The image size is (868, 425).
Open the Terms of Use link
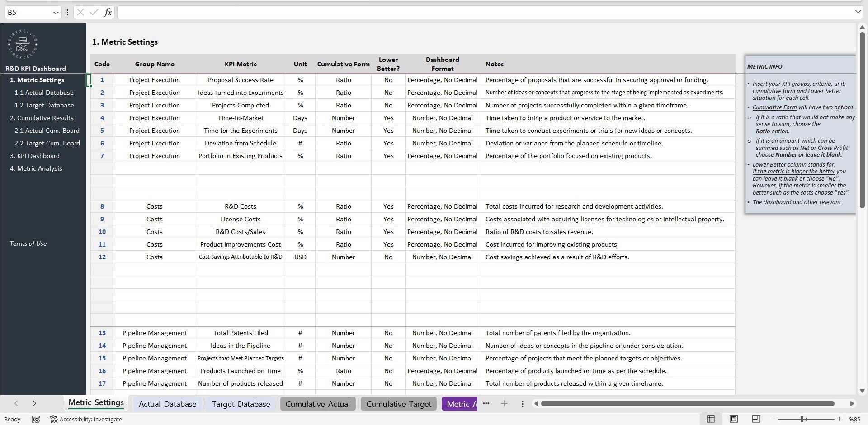tap(28, 243)
